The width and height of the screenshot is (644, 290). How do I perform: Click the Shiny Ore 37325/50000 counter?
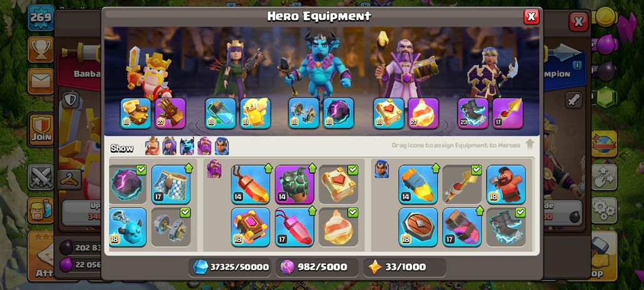[x=231, y=267]
